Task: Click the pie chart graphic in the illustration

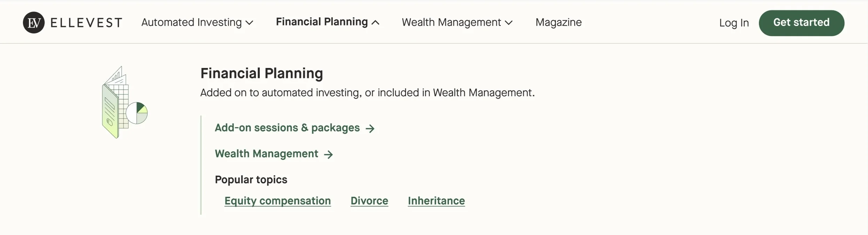Action: coord(137,113)
